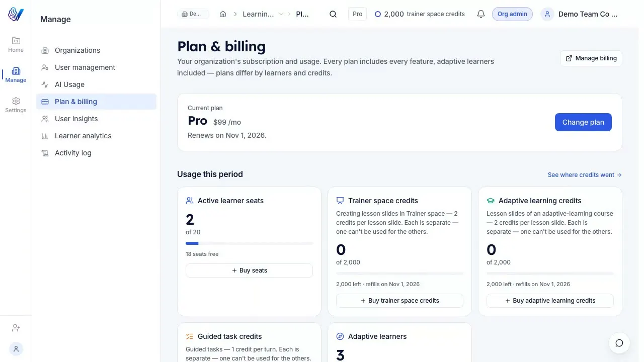This screenshot has height=362, width=644.
Task: Click the trainer space credits circle icon
Action: [378, 14]
